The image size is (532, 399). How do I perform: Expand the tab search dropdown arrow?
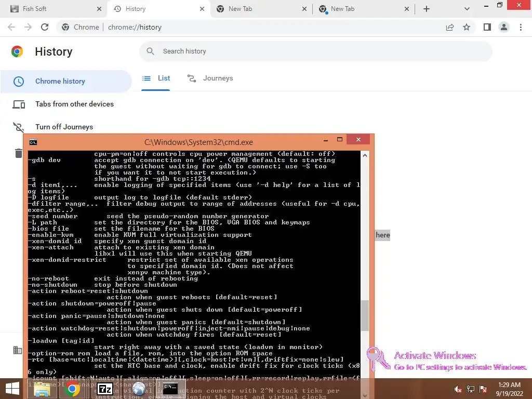coord(467,9)
